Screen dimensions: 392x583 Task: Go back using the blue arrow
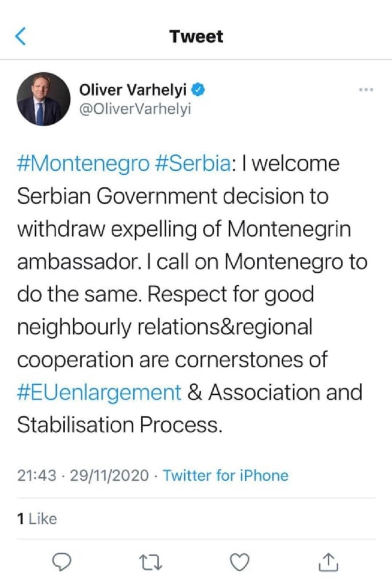[x=20, y=36]
